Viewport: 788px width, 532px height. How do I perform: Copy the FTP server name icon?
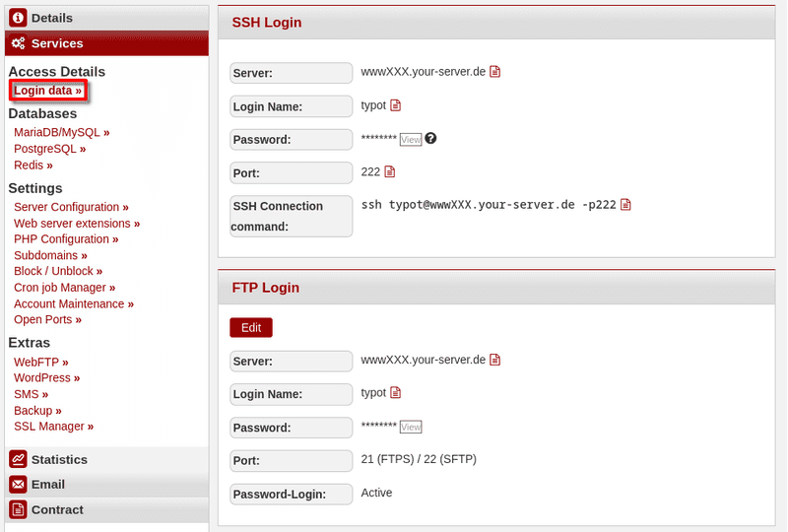pyautogui.click(x=495, y=360)
